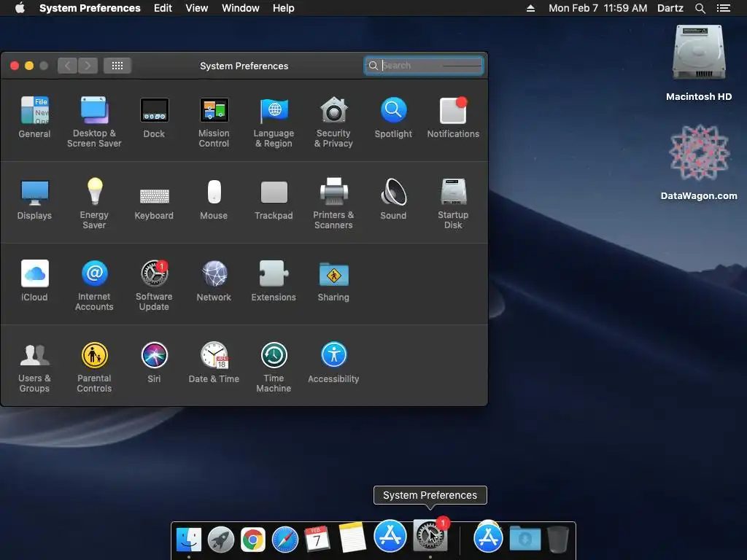Open Date & Time preferences
The image size is (747, 560).
pyautogui.click(x=214, y=362)
